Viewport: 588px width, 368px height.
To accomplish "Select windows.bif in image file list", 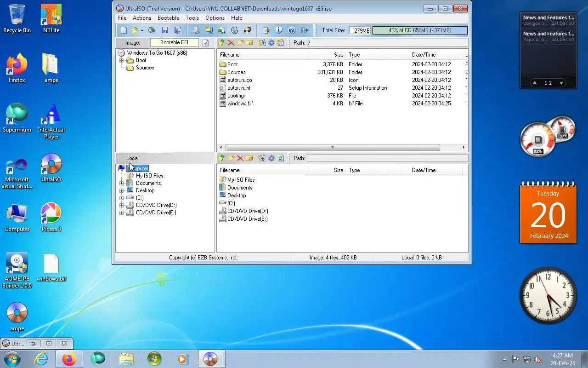I will tap(240, 103).
